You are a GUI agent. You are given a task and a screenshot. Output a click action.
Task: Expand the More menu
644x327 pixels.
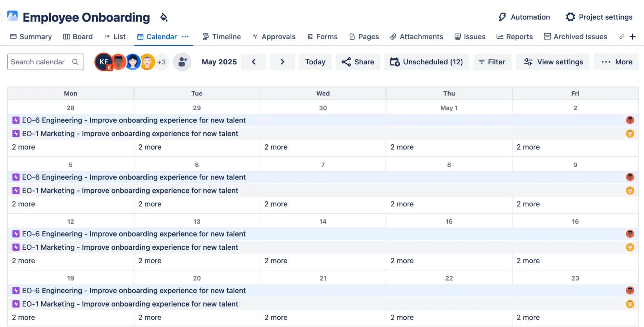click(x=616, y=62)
